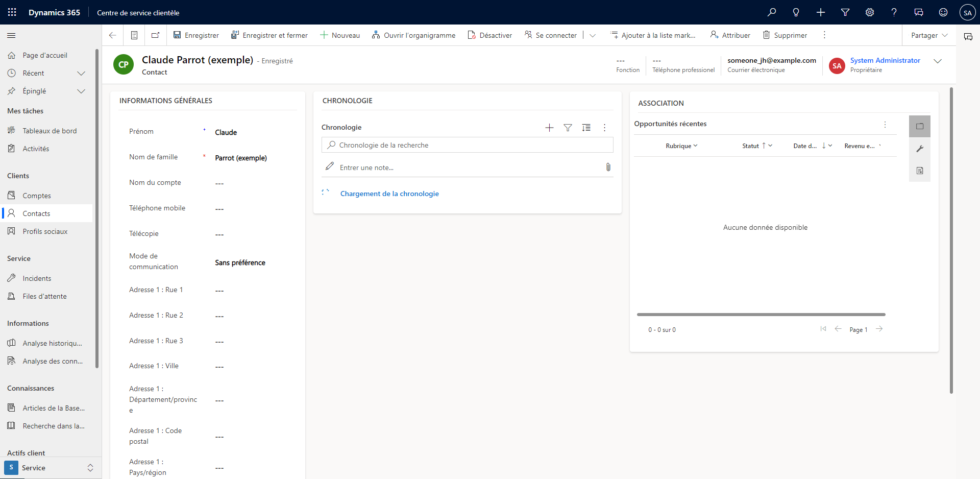
Task: Filter the timeline entries
Action: (568, 128)
